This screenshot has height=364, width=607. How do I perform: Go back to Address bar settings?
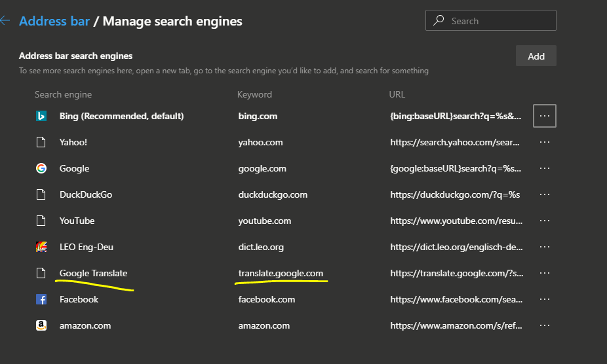54,21
